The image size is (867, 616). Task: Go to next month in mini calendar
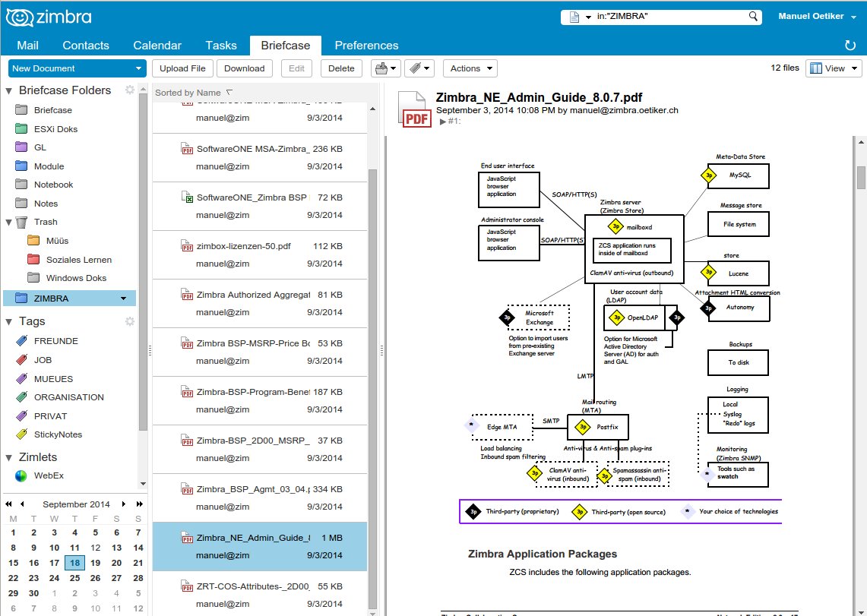[124, 504]
